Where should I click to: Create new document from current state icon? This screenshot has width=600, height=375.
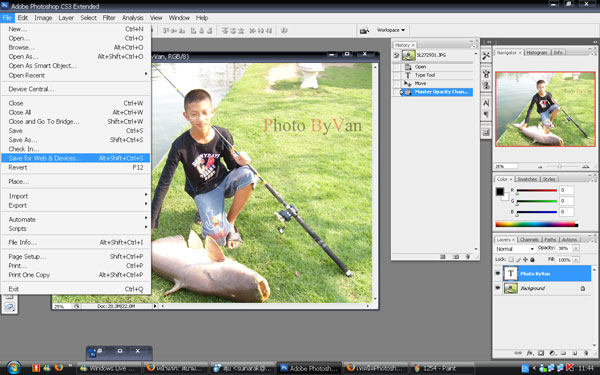[443, 257]
